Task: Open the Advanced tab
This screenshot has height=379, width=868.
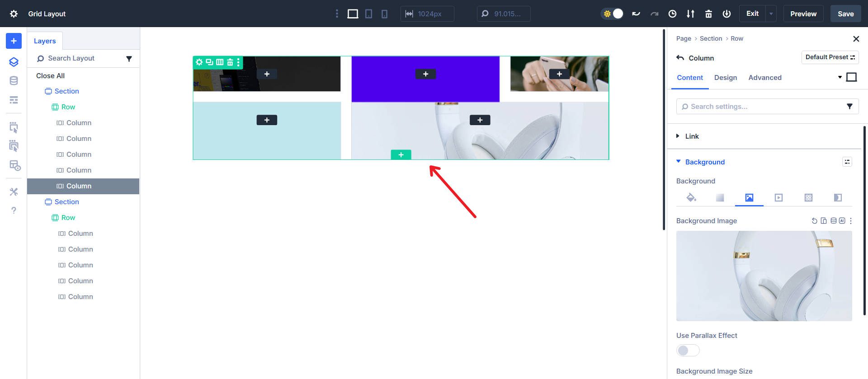Action: pyautogui.click(x=764, y=78)
